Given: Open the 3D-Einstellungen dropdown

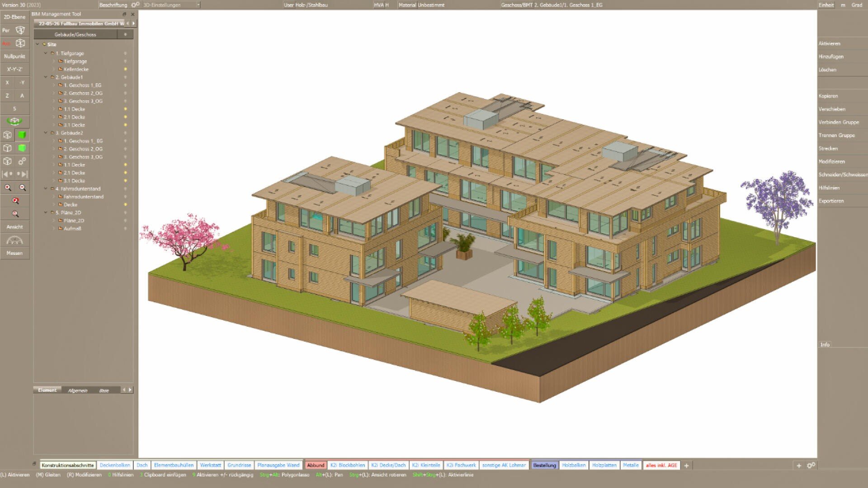Looking at the screenshot, I should click(x=198, y=5).
